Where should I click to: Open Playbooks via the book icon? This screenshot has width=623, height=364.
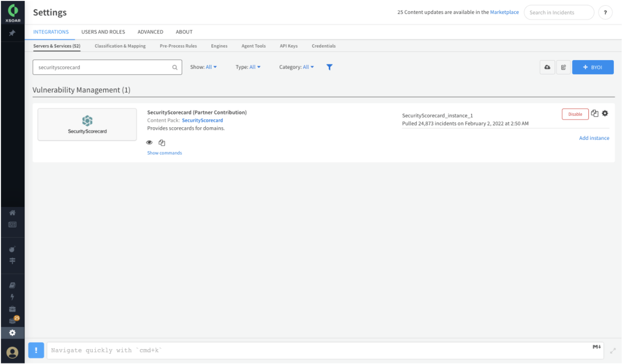coord(12,285)
